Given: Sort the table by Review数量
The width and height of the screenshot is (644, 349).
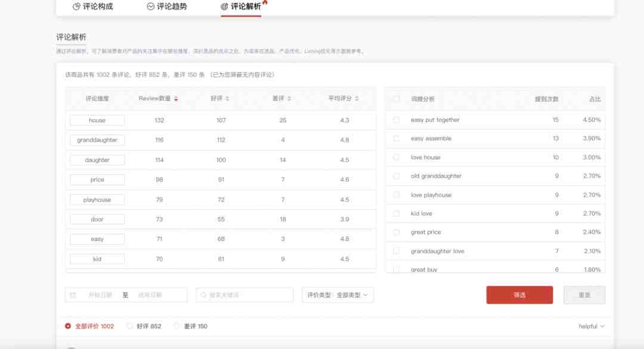Looking at the screenshot, I should pos(158,98).
